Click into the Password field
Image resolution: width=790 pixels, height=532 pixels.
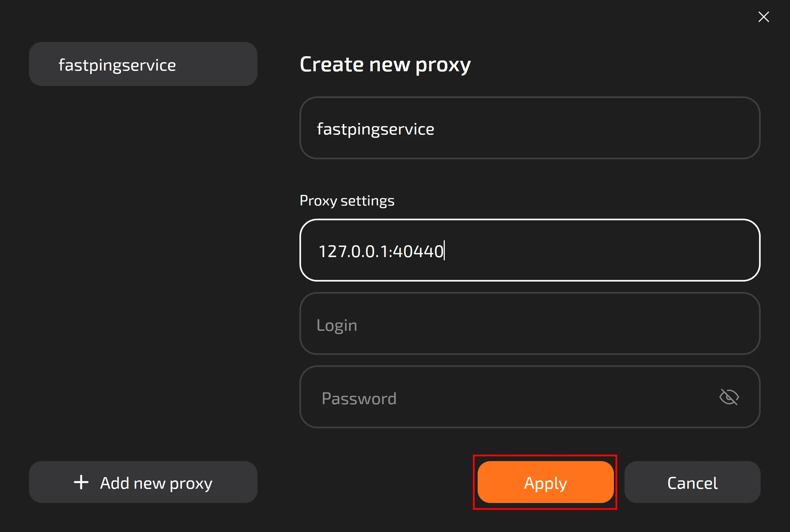coord(507,397)
